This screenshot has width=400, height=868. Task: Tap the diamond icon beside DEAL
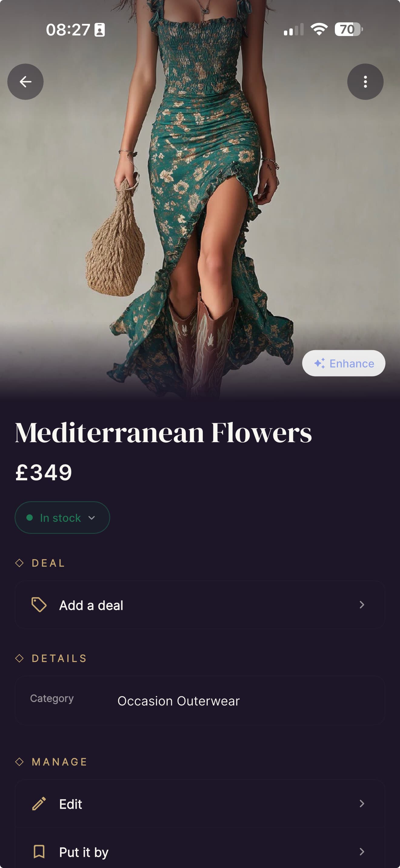20,563
